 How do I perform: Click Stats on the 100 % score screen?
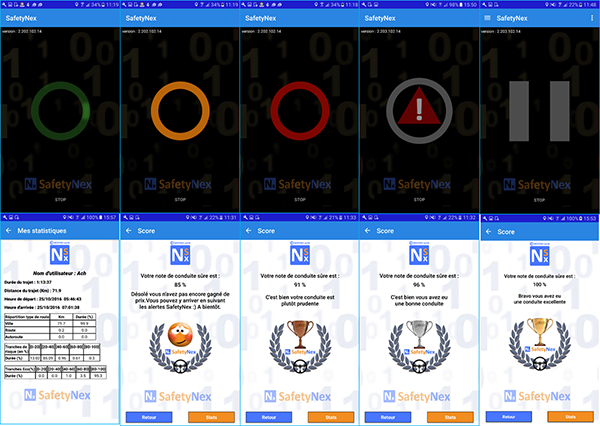(571, 417)
